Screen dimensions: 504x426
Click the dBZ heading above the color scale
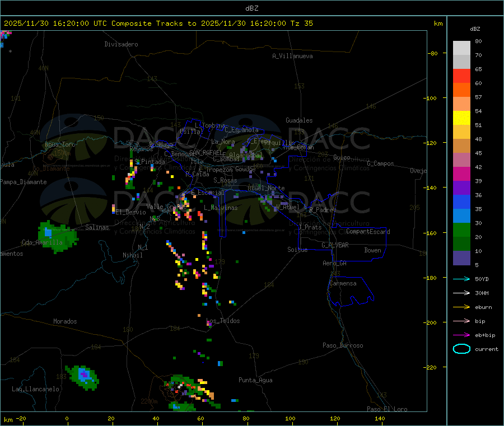pos(475,29)
